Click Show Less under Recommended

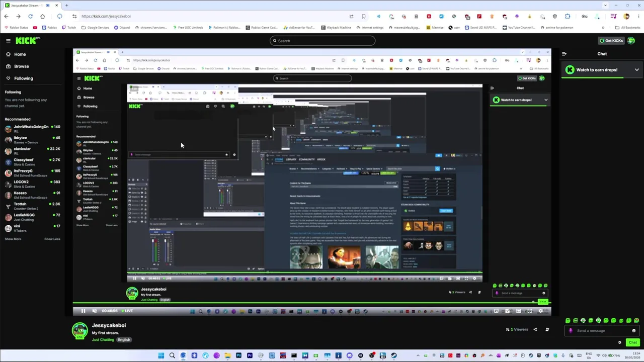[52, 239]
